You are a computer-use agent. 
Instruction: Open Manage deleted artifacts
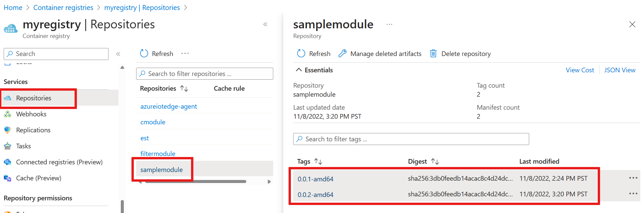pyautogui.click(x=380, y=54)
